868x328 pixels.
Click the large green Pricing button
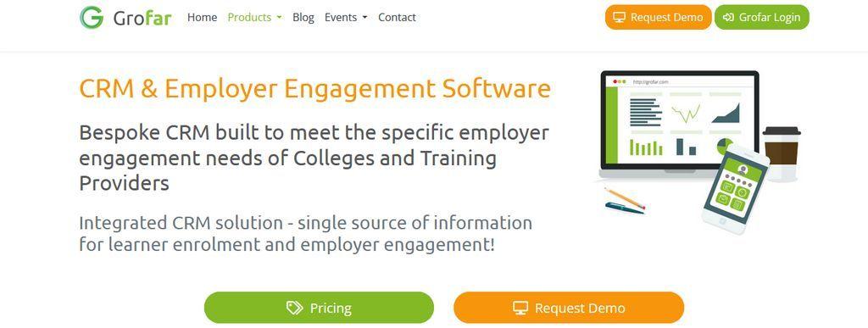(319, 308)
